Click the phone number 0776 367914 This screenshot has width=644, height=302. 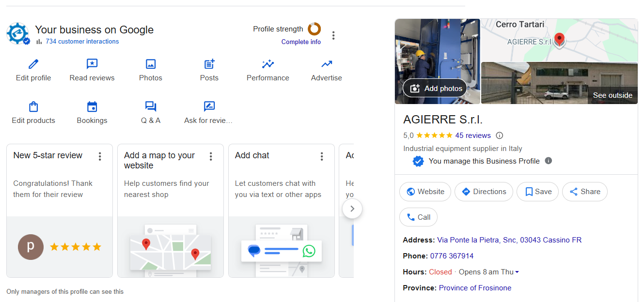452,256
